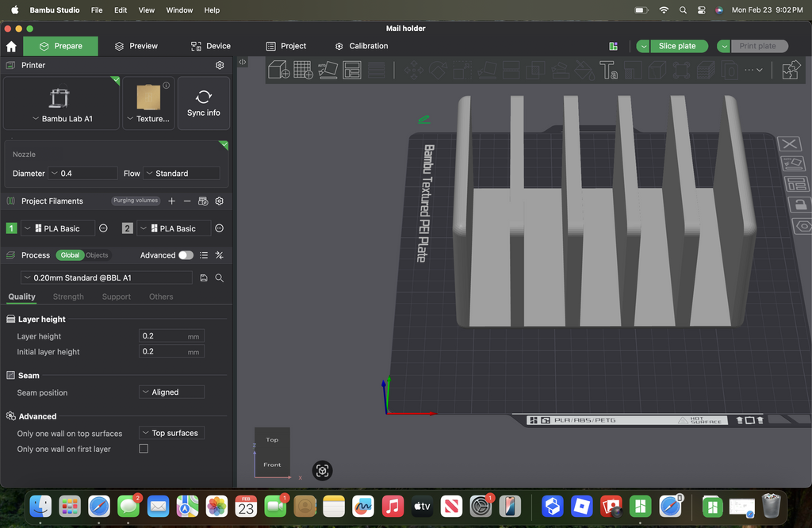Open printer settings gear icon

[220, 65]
